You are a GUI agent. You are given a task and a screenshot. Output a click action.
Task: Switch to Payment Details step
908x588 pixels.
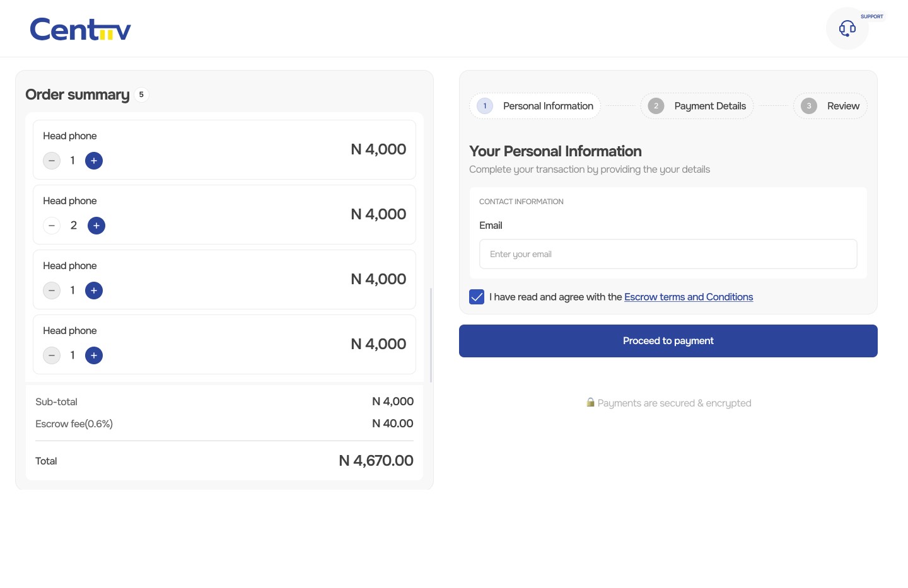pos(697,106)
